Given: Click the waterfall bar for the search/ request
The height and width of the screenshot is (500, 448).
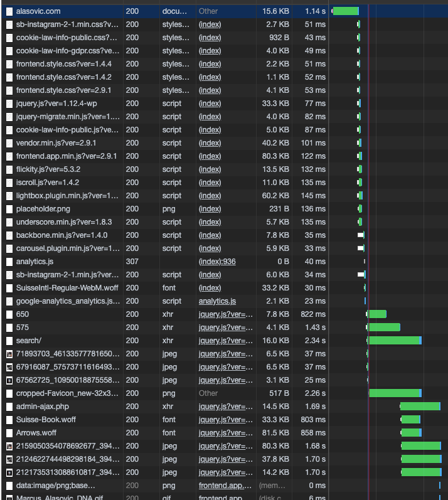Looking at the screenshot, I should [x=394, y=341].
